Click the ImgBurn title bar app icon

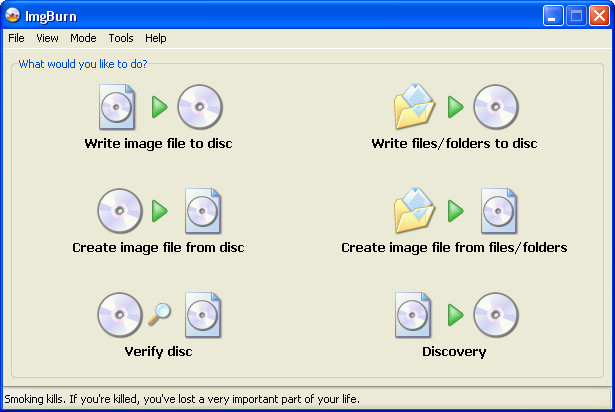click(13, 16)
